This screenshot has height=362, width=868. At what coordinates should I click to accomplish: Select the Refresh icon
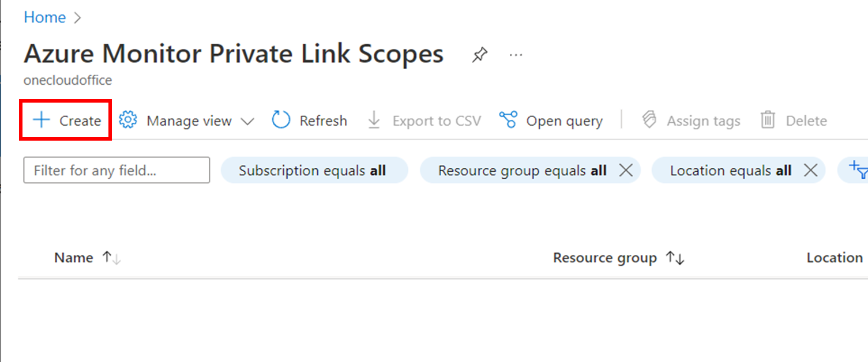281,120
